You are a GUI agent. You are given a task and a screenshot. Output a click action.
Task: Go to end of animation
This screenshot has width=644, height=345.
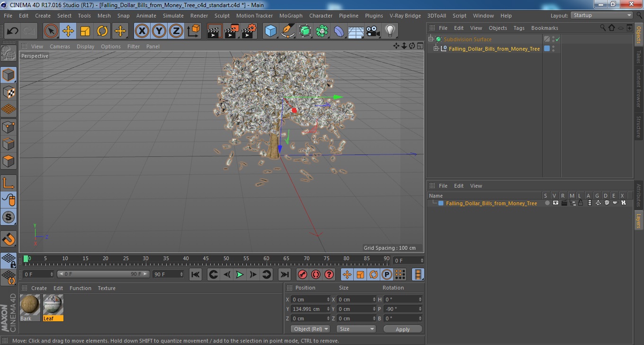284,274
